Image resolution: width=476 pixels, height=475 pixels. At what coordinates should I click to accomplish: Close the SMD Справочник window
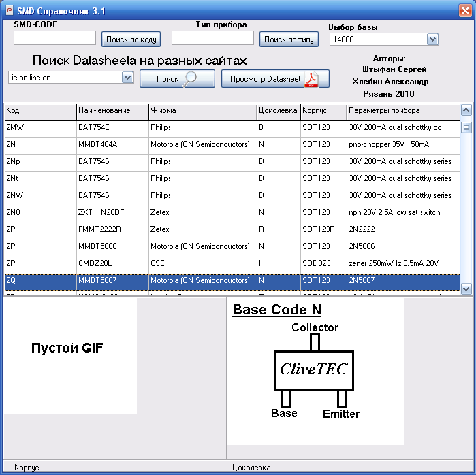[465, 11]
